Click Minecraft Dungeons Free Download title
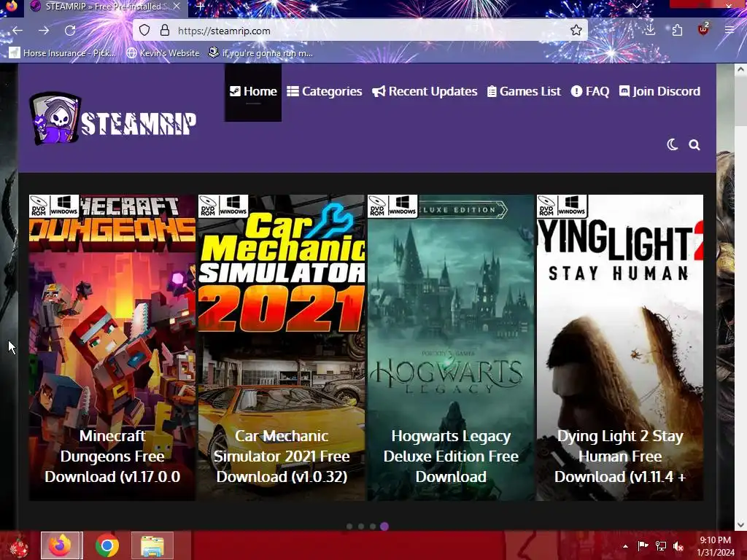The width and height of the screenshot is (747, 560). 112,456
